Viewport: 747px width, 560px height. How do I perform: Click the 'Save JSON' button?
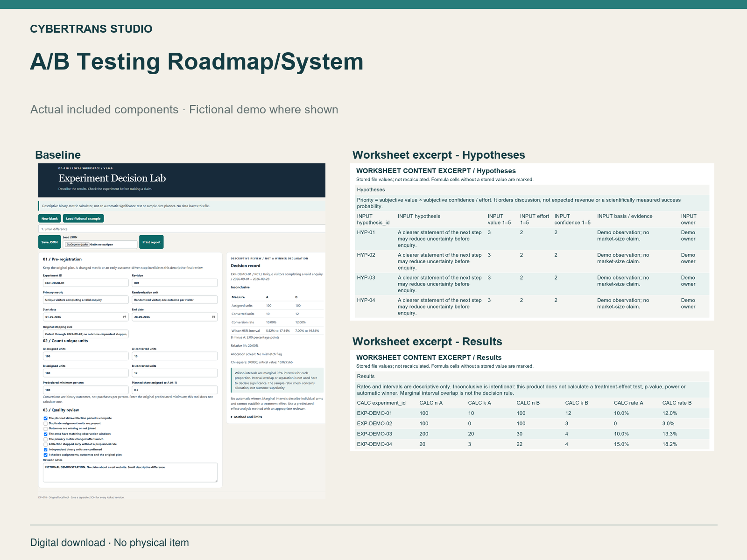[49, 242]
